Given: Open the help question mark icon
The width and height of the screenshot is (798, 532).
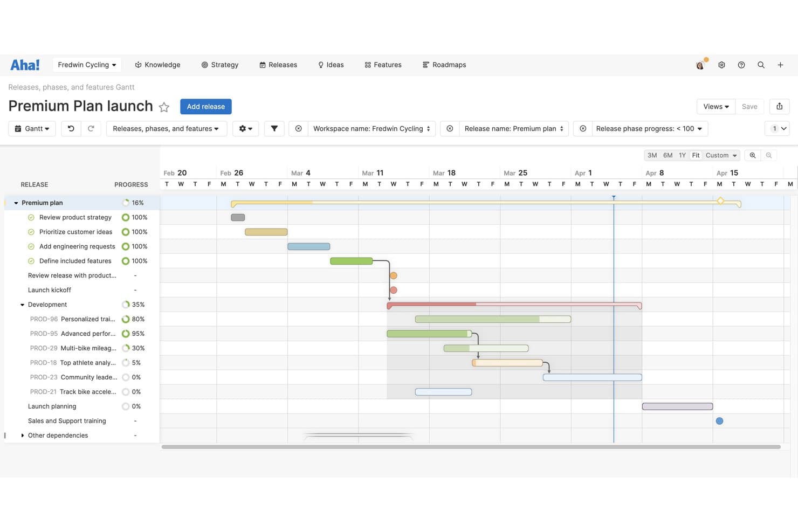Looking at the screenshot, I should [741, 65].
